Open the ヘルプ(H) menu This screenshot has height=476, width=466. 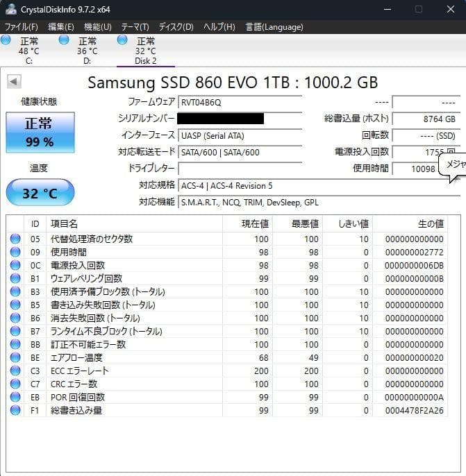pos(219,27)
